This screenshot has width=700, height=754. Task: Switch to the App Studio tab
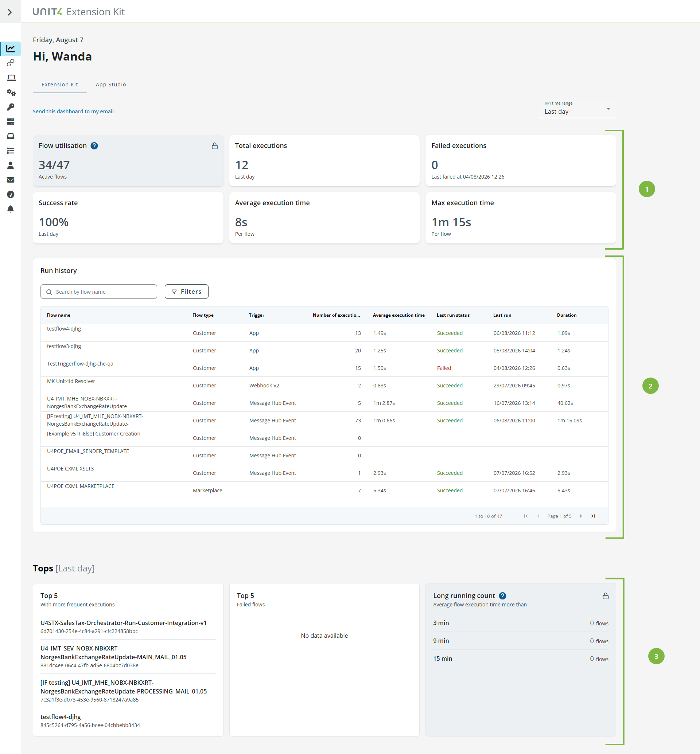(x=111, y=85)
